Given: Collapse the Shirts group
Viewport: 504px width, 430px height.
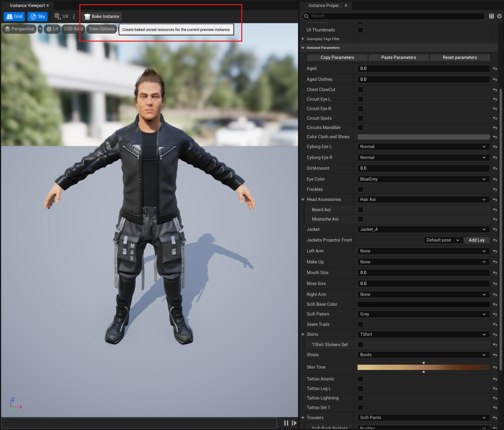Looking at the screenshot, I should 303,335.
